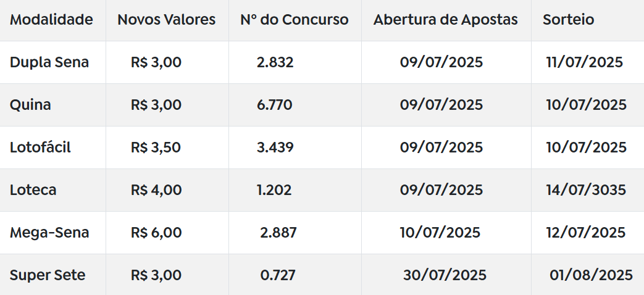
Task: Click the Super Sete modality cell
Action: point(48,275)
